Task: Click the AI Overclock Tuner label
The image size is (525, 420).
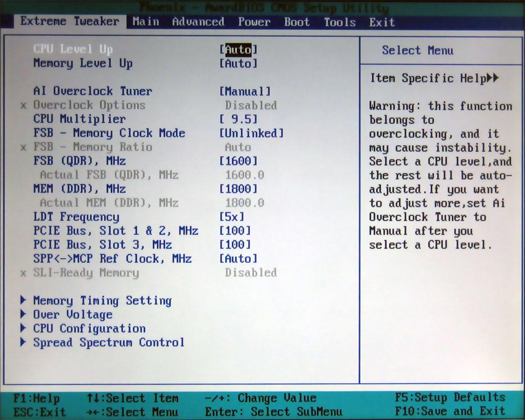Action: tap(93, 91)
